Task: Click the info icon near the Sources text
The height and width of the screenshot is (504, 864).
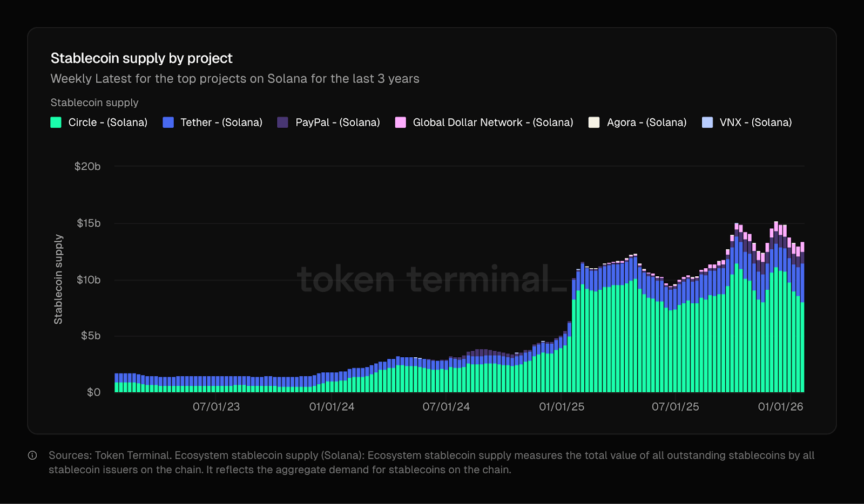Action: (33, 455)
